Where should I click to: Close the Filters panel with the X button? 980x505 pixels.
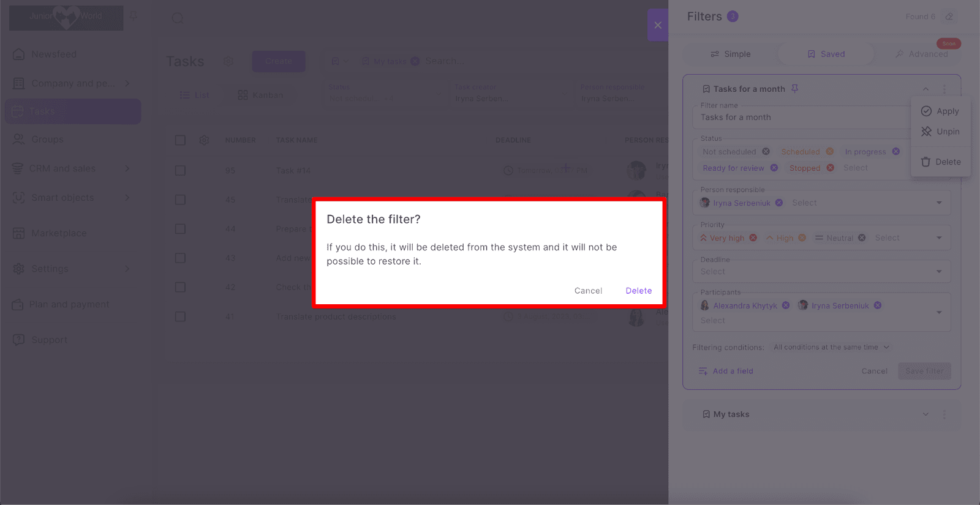click(658, 25)
